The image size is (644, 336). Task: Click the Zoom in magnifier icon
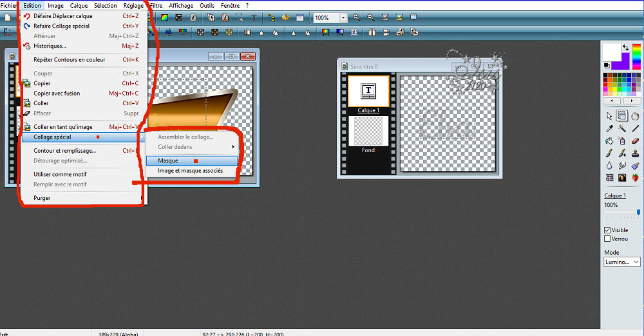357,18
